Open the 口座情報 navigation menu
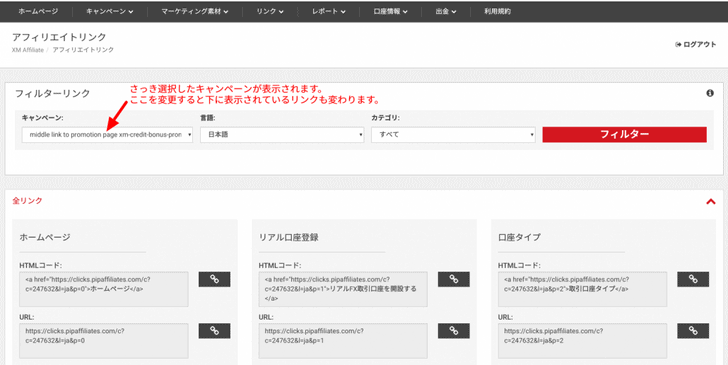Viewport: 728px width, 365px height. 390,12
